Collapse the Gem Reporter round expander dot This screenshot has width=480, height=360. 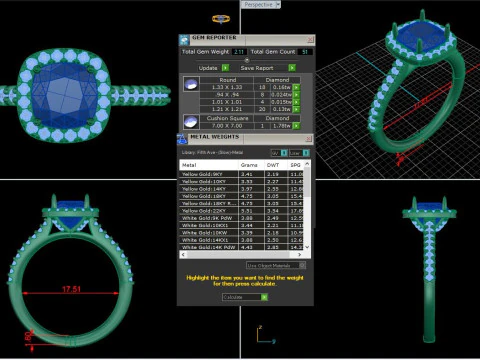[x=247, y=60]
